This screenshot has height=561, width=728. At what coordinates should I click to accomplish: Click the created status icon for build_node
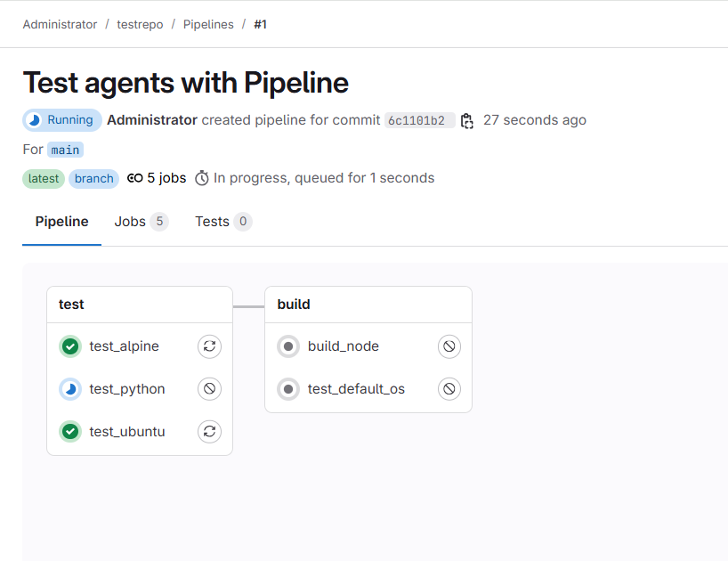click(288, 346)
